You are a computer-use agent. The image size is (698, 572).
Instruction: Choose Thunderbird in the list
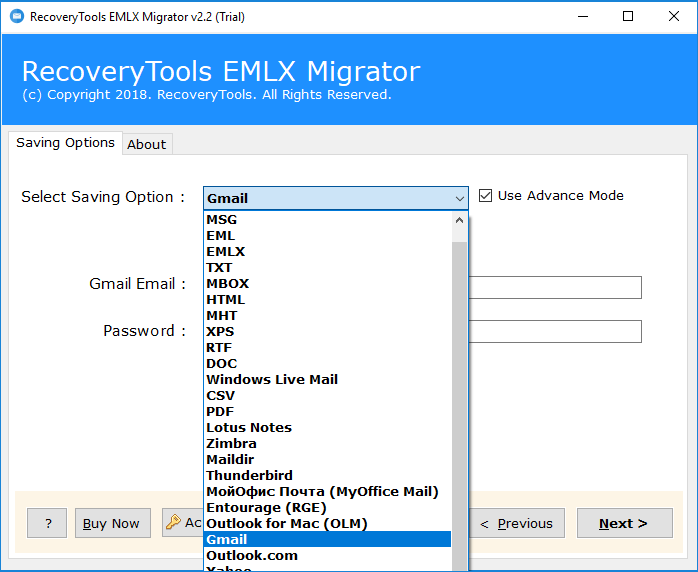tap(328, 476)
